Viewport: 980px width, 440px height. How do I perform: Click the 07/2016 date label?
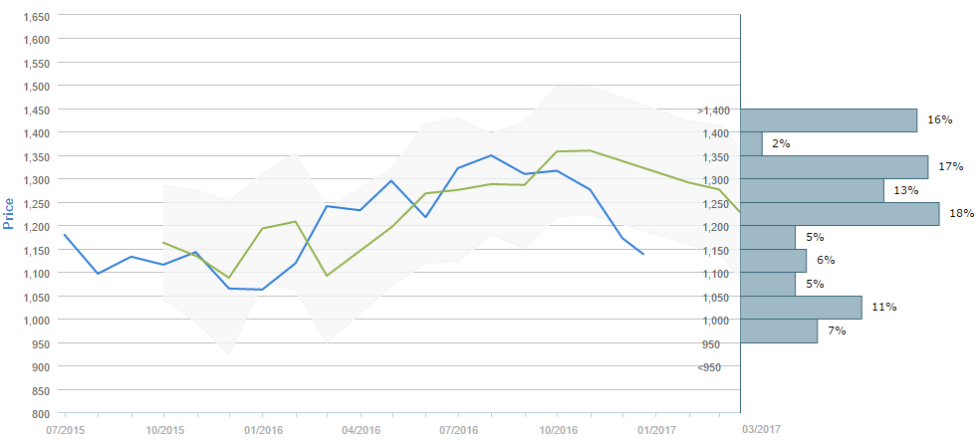(459, 429)
